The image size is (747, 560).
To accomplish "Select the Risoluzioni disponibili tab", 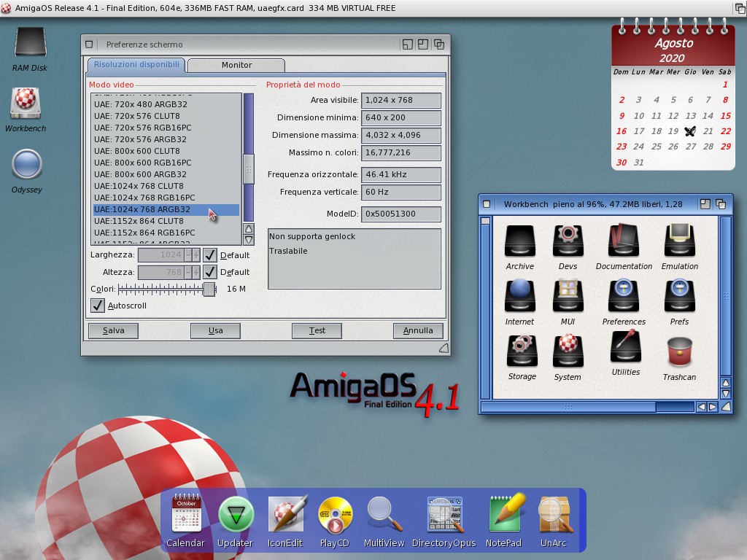I will (136, 64).
